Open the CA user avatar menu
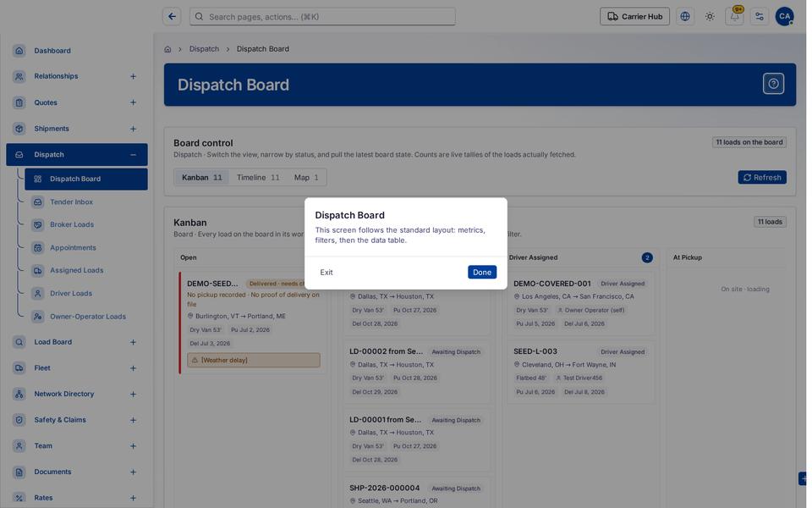 tap(784, 17)
